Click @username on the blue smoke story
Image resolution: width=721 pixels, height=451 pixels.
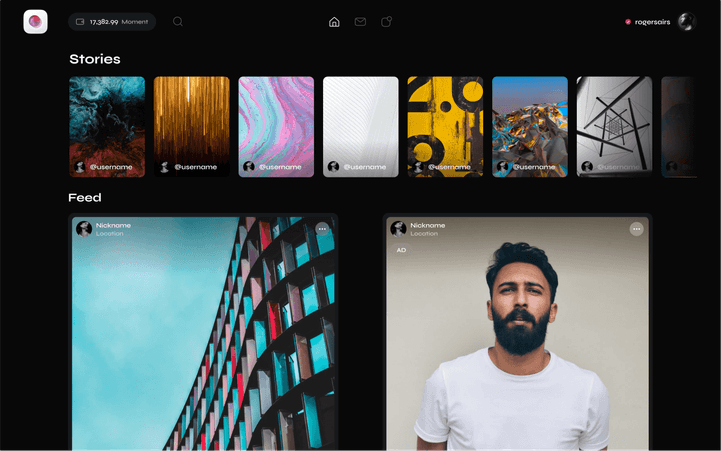click(111, 167)
